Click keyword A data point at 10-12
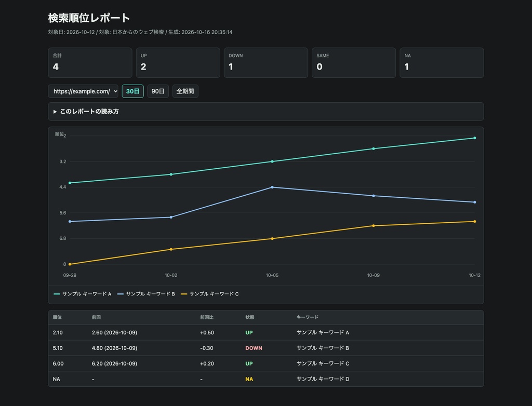Viewport: 532px width, 406px height. coord(474,138)
